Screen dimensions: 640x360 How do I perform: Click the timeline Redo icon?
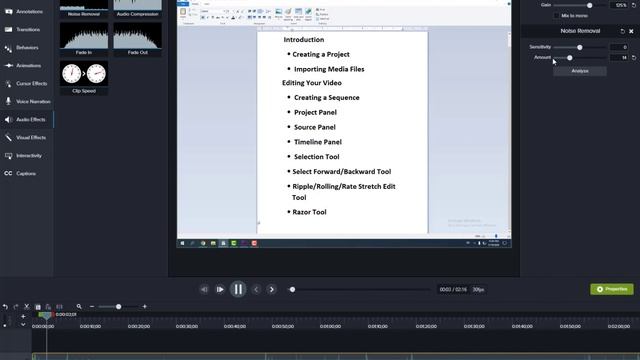click(x=16, y=307)
